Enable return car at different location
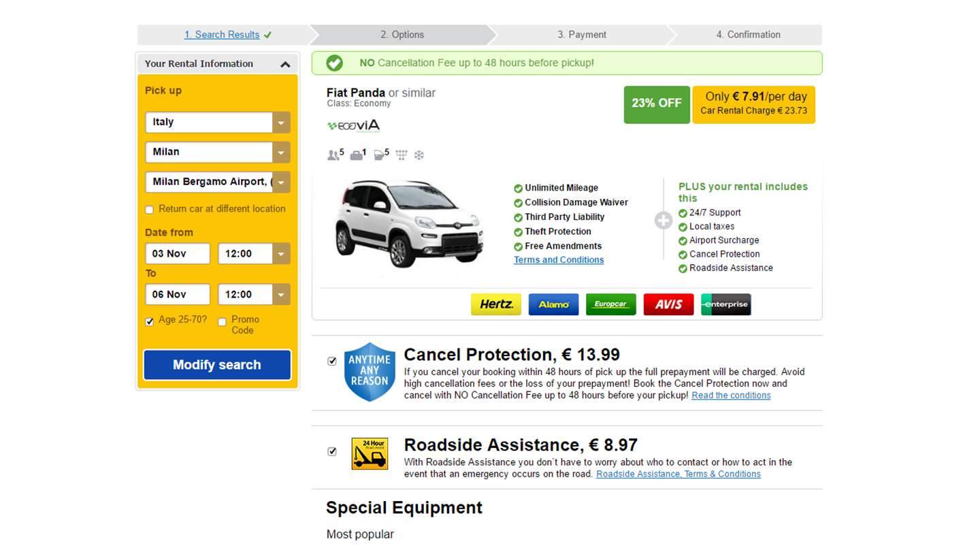Image resolution: width=980 pixels, height=546 pixels. coord(150,210)
